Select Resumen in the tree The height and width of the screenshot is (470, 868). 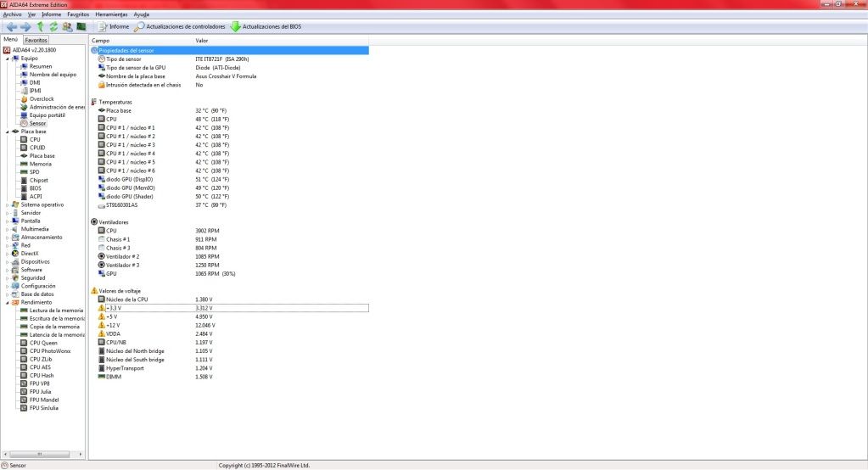41,66
